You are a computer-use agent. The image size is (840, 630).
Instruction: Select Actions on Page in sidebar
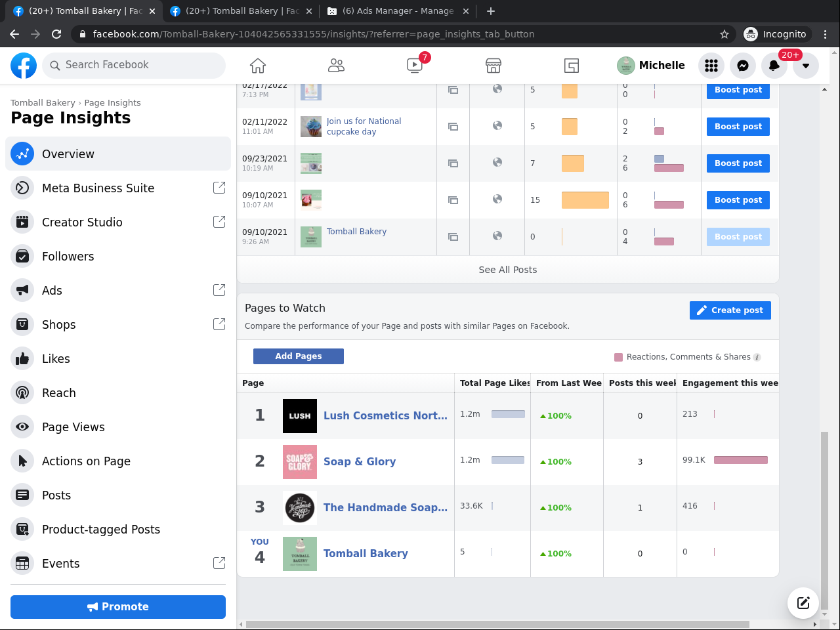pos(118,461)
